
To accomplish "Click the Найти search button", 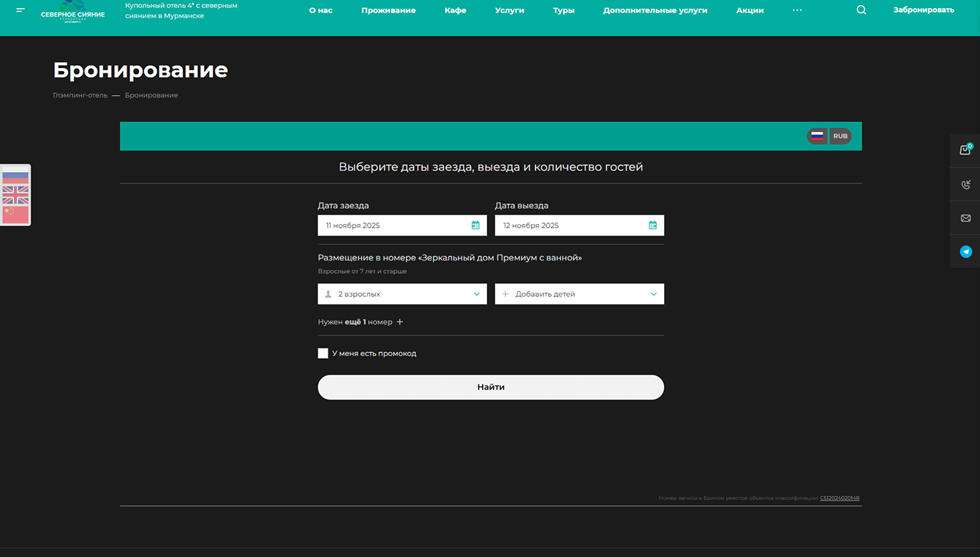I will coord(491,387).
